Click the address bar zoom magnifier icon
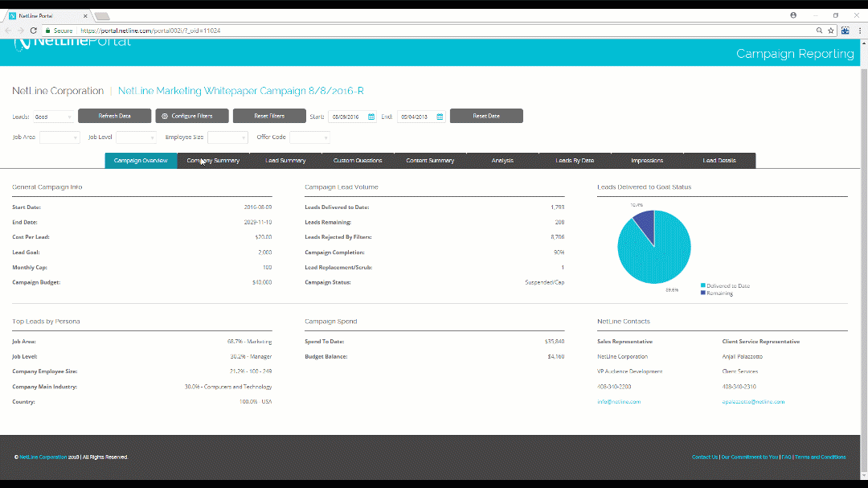Image resolution: width=868 pixels, height=488 pixels. (819, 31)
